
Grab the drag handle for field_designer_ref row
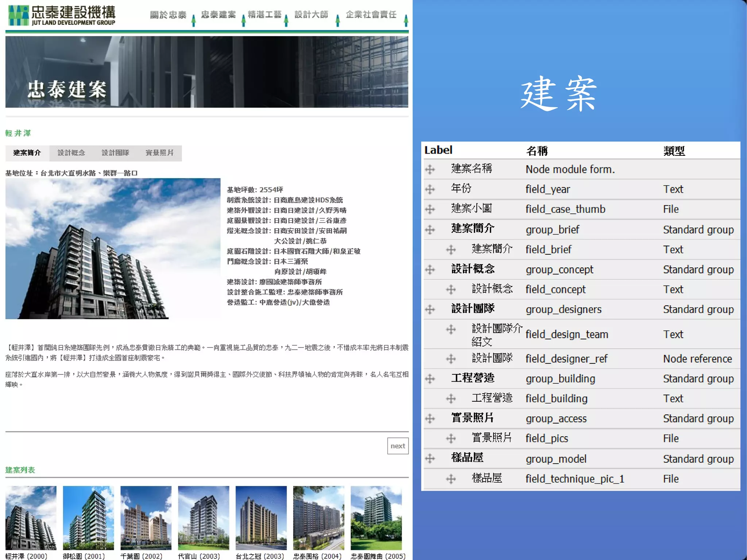(x=451, y=359)
